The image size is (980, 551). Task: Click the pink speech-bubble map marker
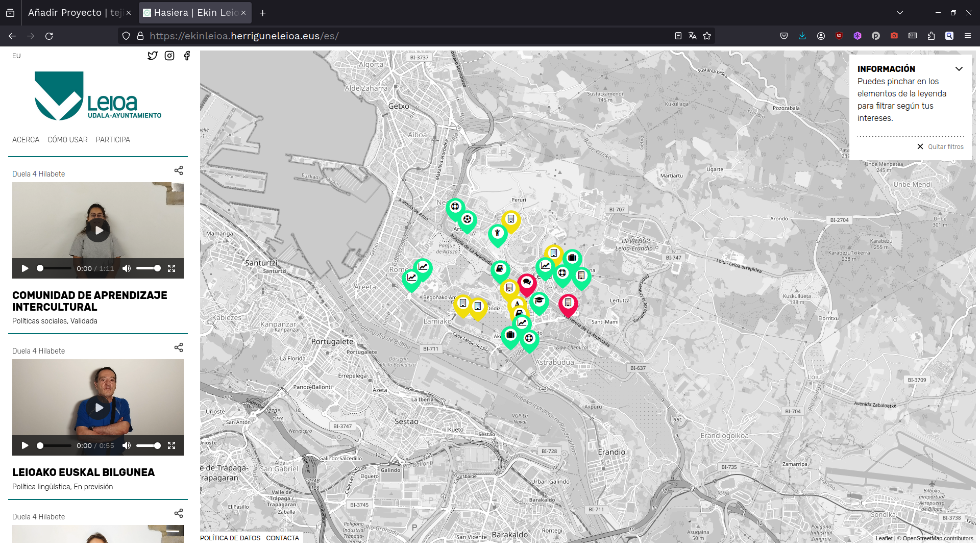pos(527,283)
